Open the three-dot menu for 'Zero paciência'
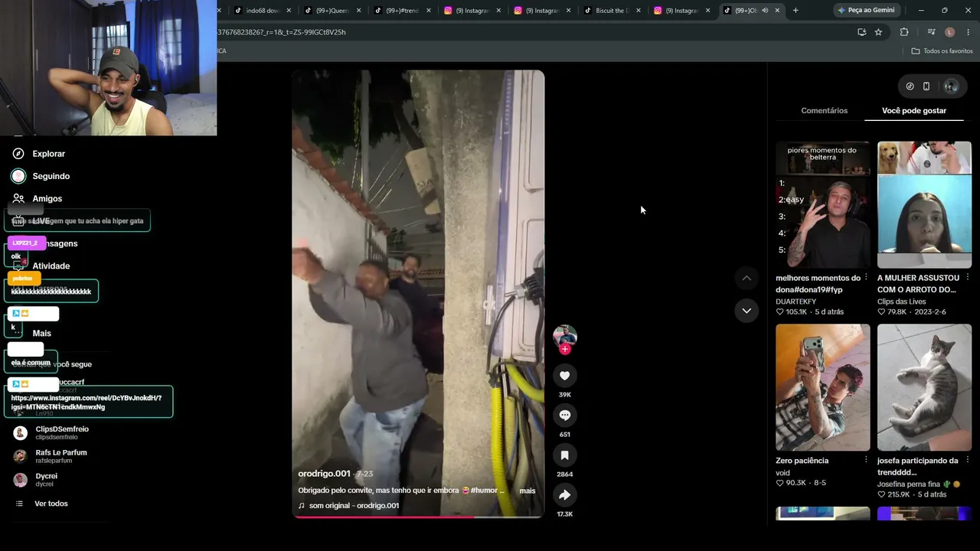 coord(866,461)
